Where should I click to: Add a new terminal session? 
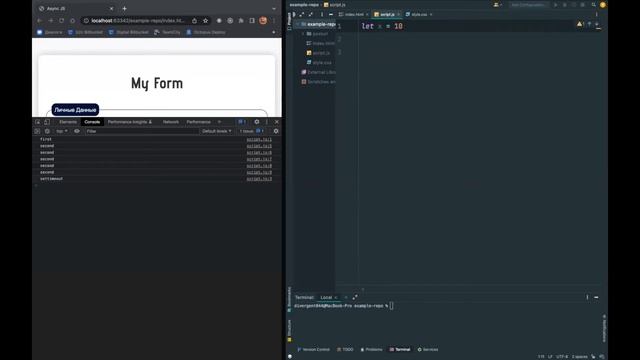click(346, 297)
